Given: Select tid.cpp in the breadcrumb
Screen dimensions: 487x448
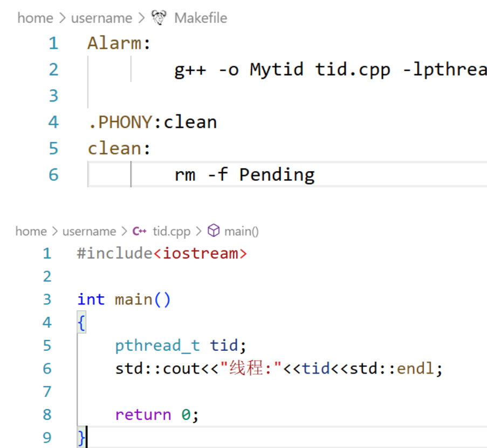Looking at the screenshot, I should coord(172,232).
